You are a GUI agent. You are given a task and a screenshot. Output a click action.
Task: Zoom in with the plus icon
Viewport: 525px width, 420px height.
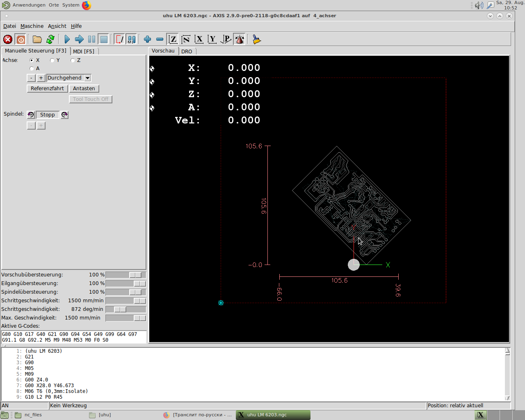point(147,39)
